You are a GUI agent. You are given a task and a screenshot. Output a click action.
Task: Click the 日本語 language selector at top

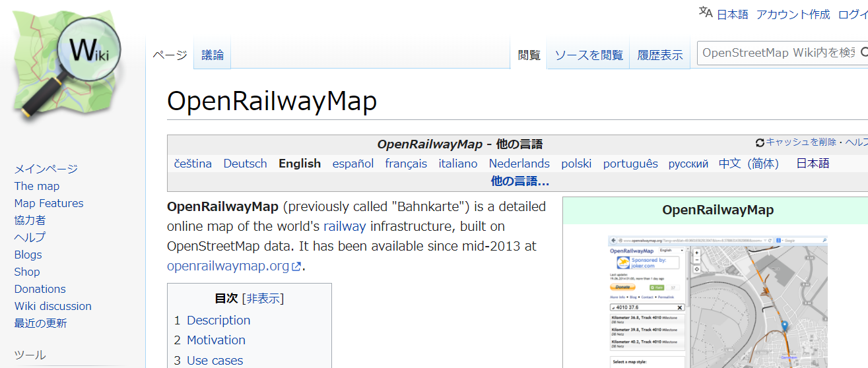(x=733, y=14)
